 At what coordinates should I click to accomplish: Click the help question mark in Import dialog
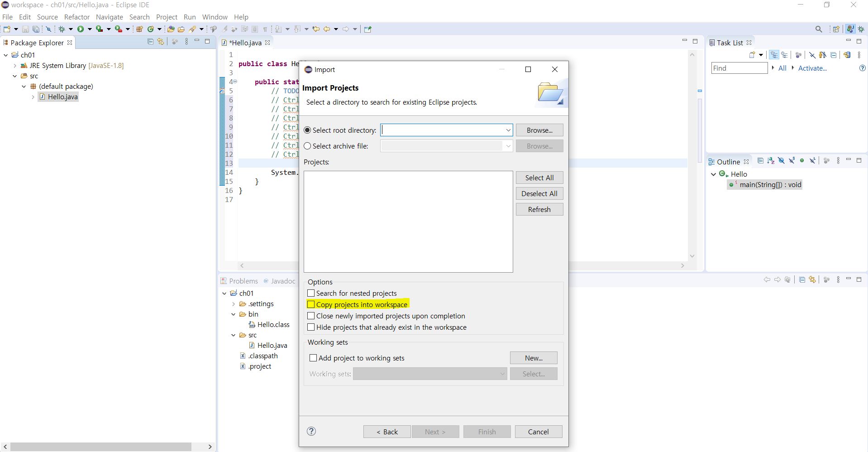click(x=311, y=431)
